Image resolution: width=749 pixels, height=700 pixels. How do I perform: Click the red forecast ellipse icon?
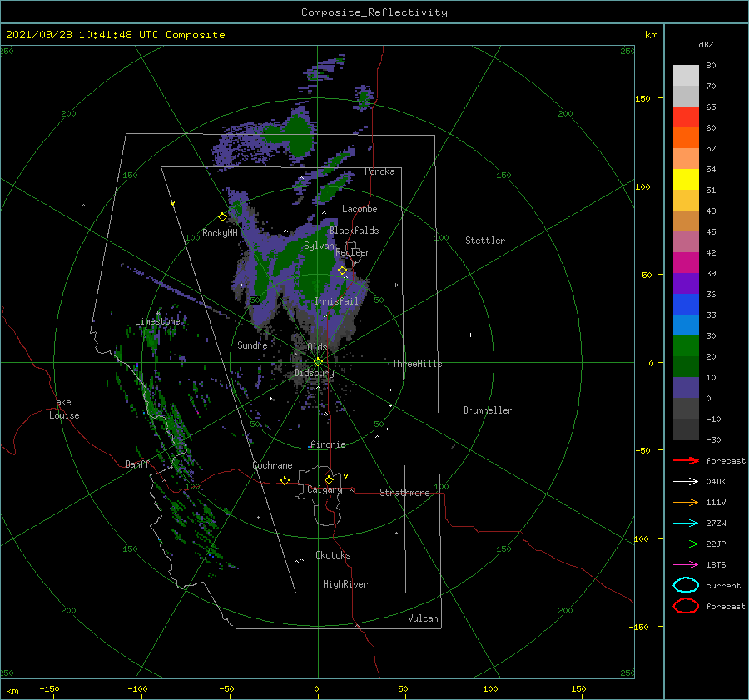(686, 606)
